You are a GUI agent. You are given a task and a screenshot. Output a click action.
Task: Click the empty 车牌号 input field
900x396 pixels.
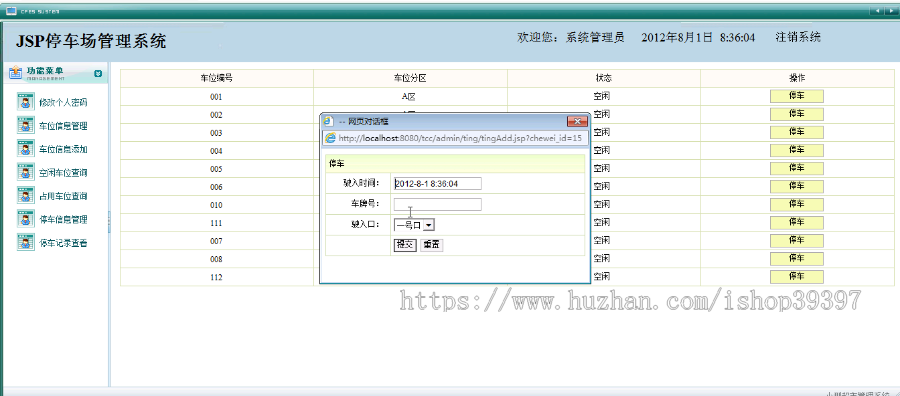click(437, 204)
